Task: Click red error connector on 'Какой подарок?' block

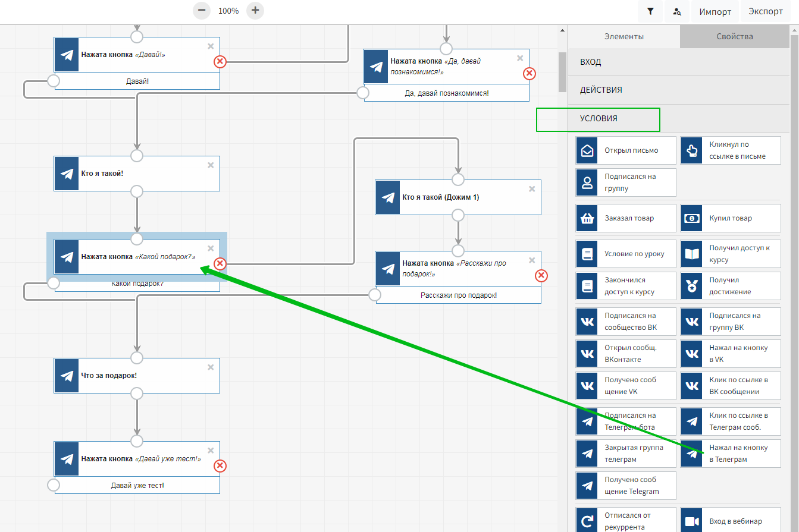Action: point(220,263)
